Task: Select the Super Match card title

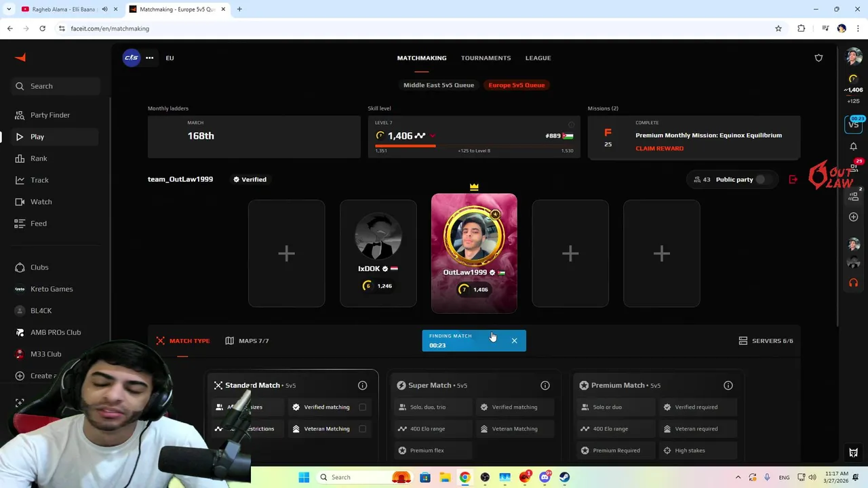Action: [431, 386]
